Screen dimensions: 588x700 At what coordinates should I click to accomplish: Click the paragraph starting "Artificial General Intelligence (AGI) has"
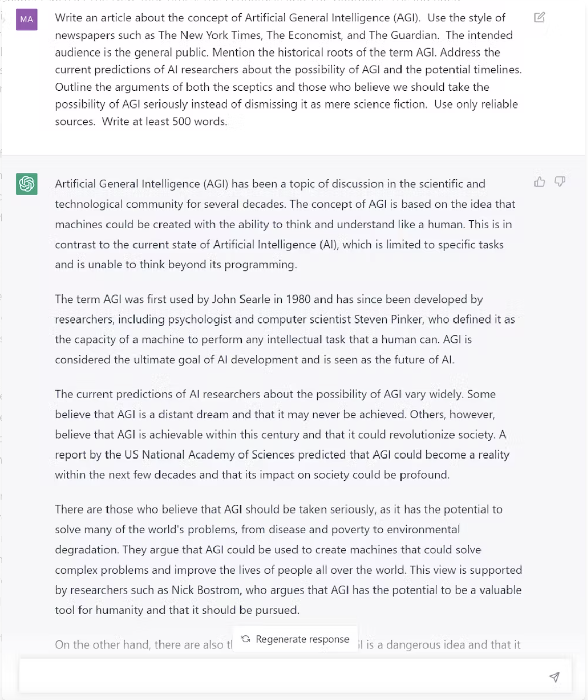click(285, 224)
